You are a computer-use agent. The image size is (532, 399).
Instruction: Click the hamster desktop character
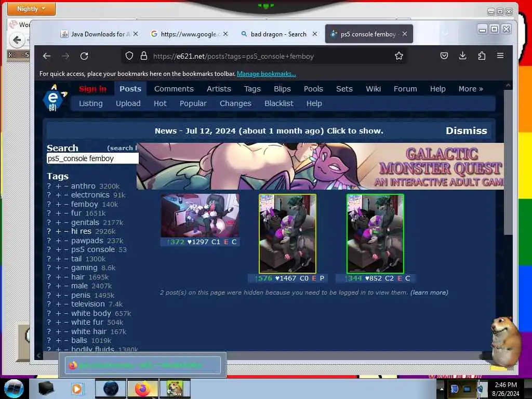[505, 341]
